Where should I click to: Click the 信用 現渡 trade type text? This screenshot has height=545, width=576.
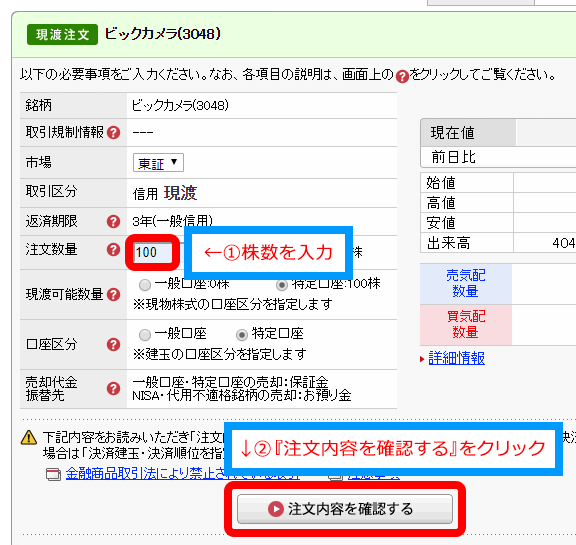[x=165, y=193]
